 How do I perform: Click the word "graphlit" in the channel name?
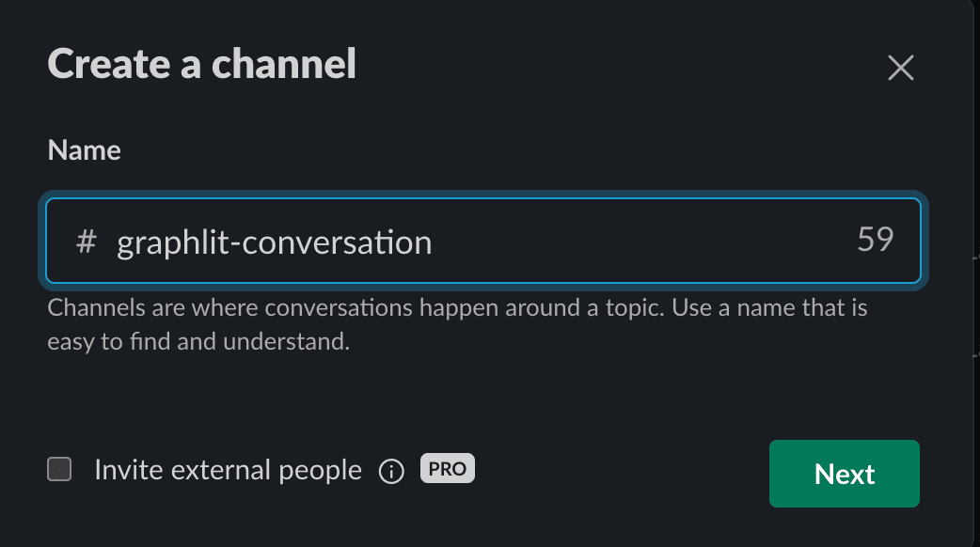[175, 243]
